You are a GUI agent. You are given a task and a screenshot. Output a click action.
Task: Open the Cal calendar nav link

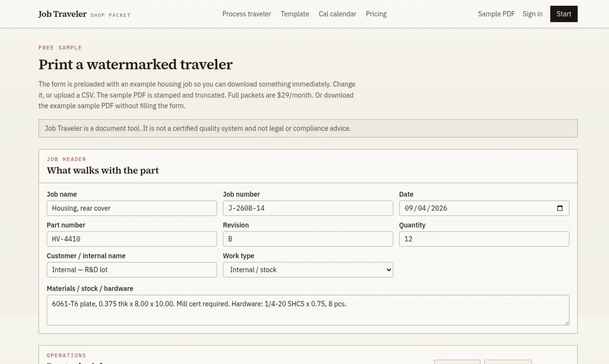(338, 14)
